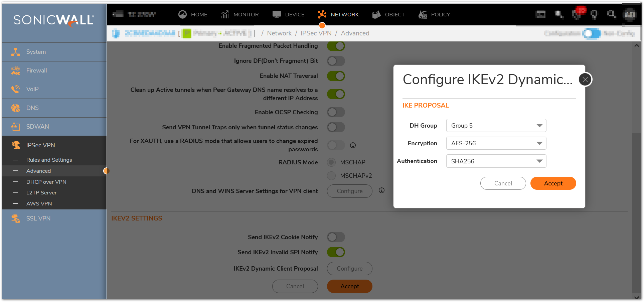This screenshot has height=302, width=644.
Task: Click the Firewall sidebar icon
Action: pyautogui.click(x=15, y=70)
